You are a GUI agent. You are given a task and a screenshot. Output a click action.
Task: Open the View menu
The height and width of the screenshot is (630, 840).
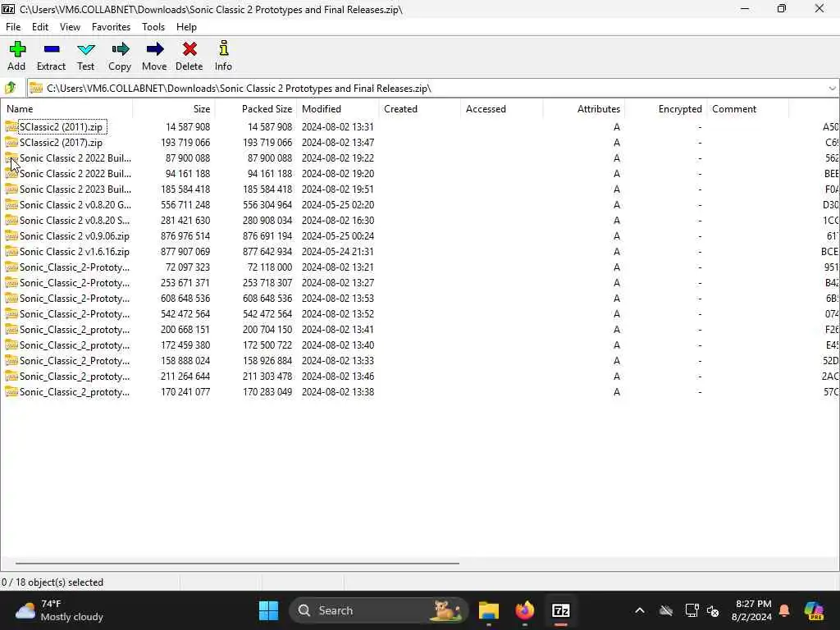tap(70, 27)
